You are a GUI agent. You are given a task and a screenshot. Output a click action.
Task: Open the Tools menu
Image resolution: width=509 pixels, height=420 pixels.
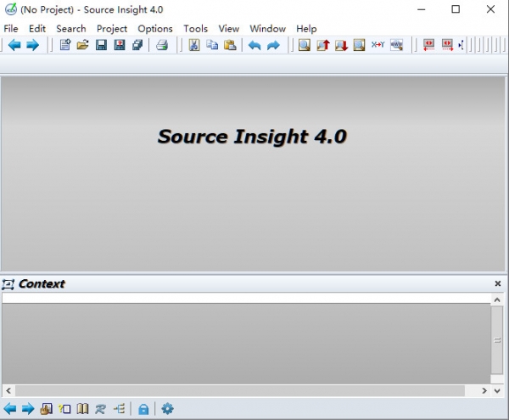[x=195, y=29]
